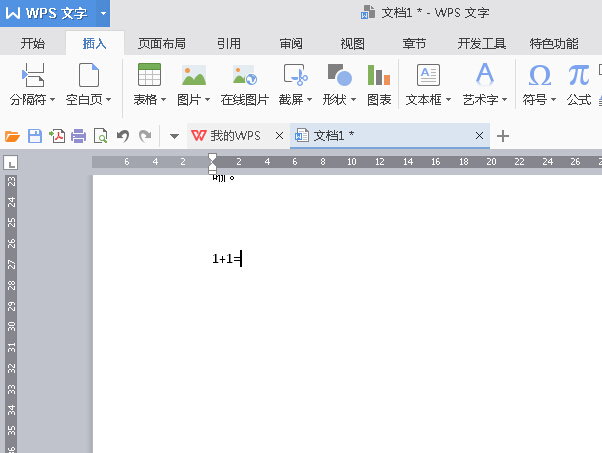602x453 pixels.
Task: Add a new document tab with plus
Action: tap(503, 136)
